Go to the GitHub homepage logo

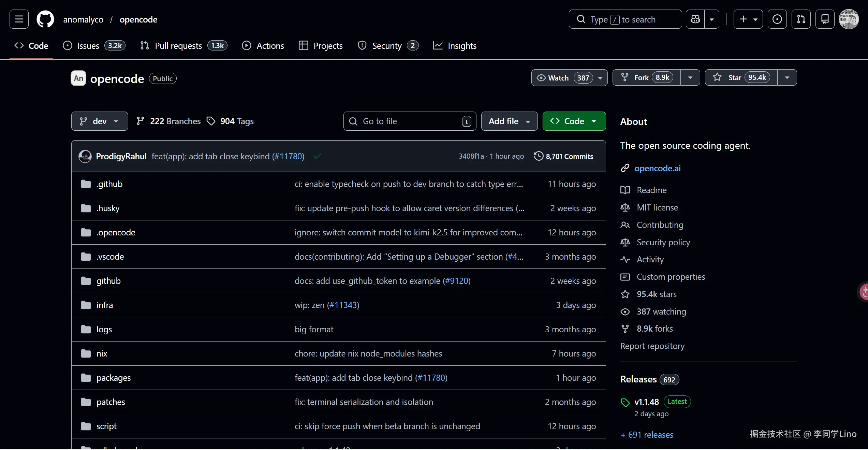click(x=45, y=19)
